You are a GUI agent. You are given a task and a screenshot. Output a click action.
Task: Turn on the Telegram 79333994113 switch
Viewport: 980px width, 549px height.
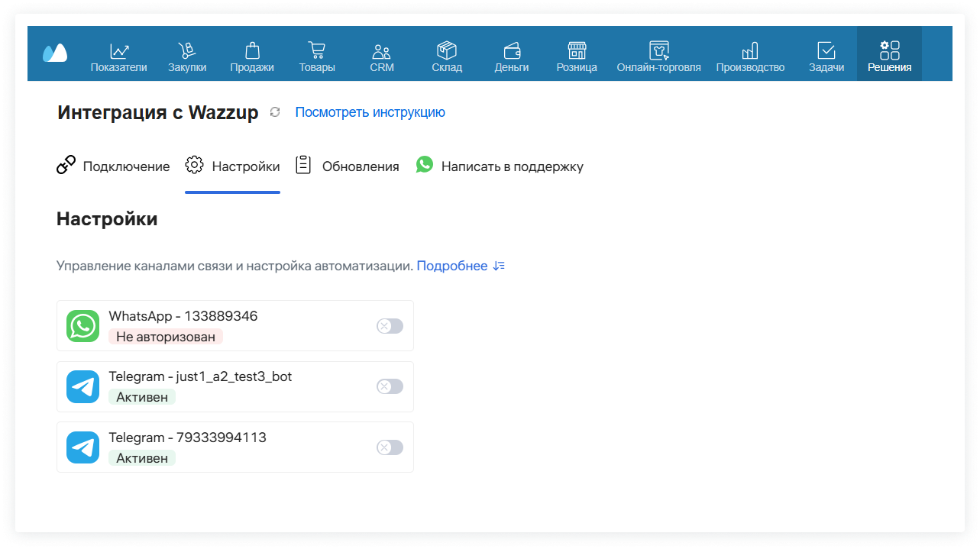click(x=390, y=447)
